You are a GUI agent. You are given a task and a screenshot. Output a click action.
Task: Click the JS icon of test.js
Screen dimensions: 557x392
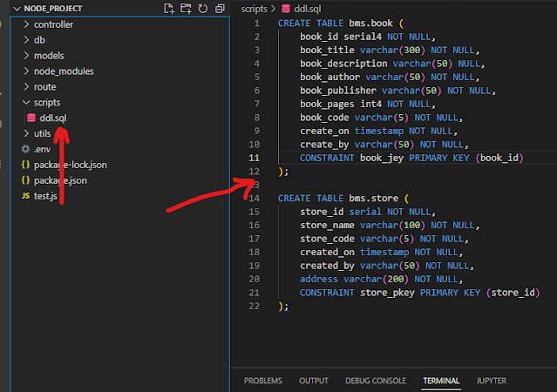tap(25, 196)
